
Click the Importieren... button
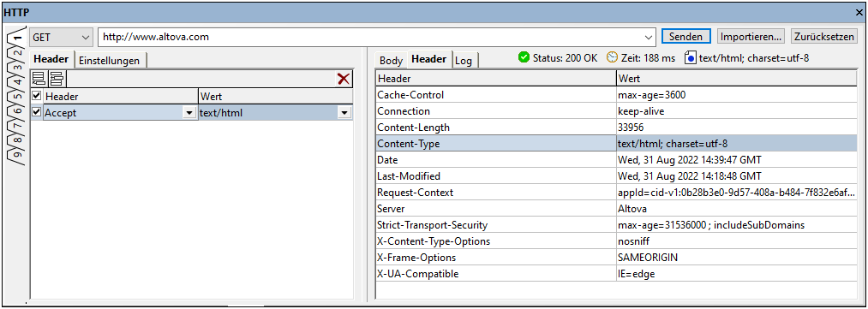click(x=751, y=37)
